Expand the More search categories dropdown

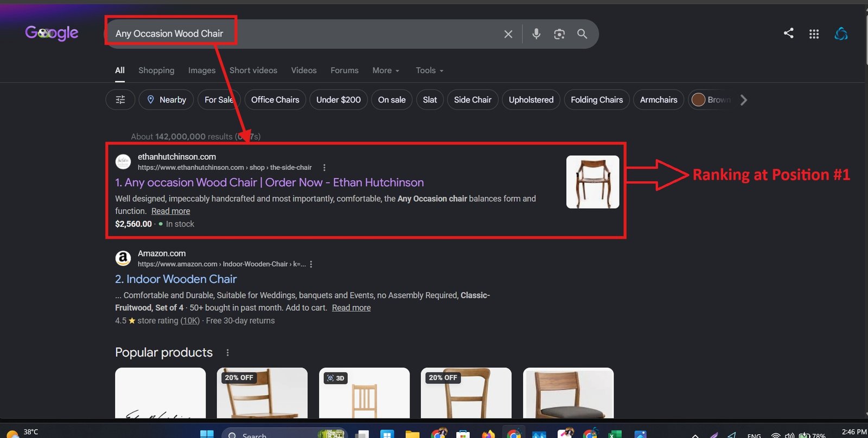[386, 70]
